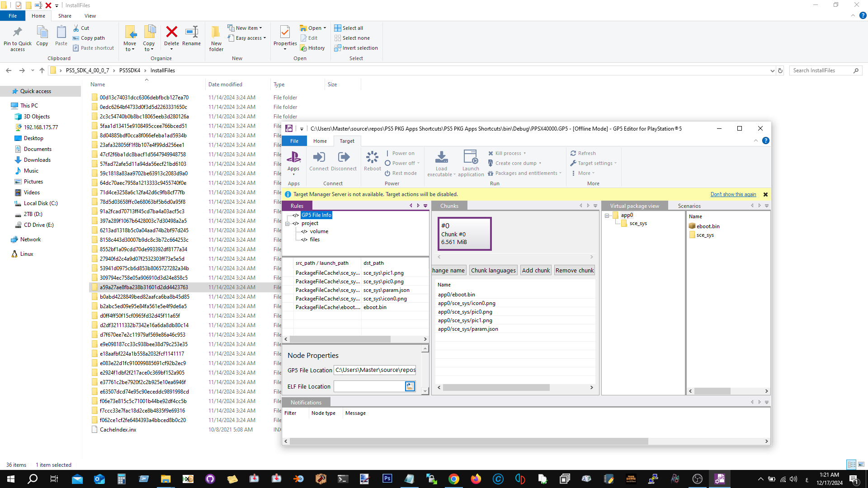Viewport: 868px width, 488px height.
Task: Click the Remove chunk button
Action: coord(574,270)
